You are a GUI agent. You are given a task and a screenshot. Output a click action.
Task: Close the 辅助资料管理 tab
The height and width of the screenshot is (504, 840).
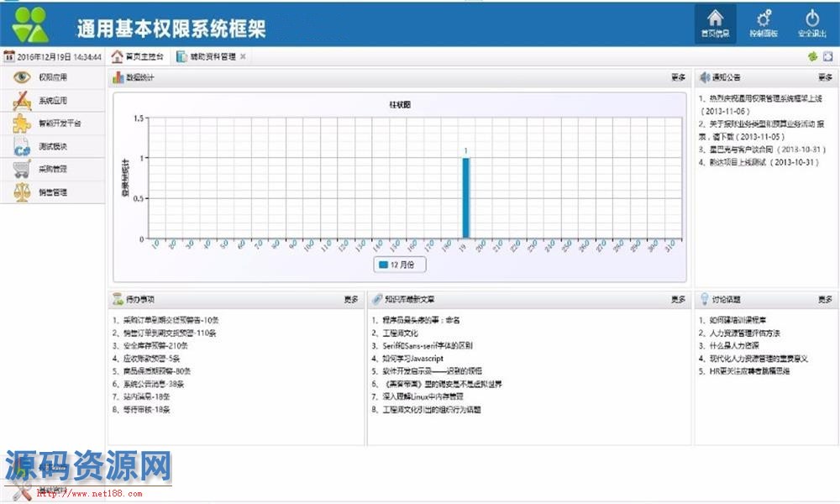click(x=243, y=57)
